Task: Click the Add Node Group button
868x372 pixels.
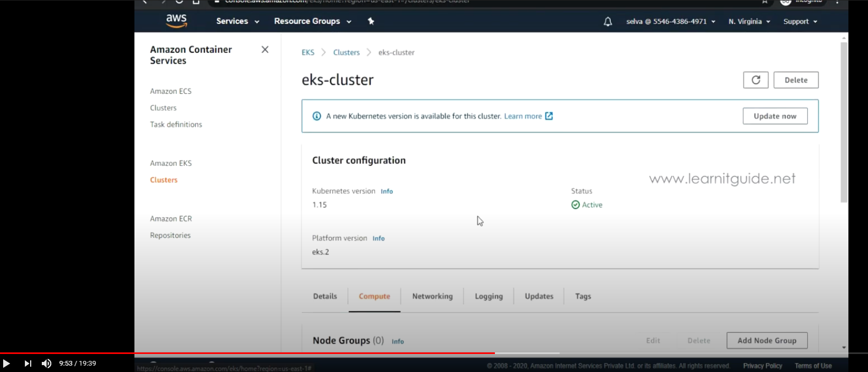Action: coord(767,341)
